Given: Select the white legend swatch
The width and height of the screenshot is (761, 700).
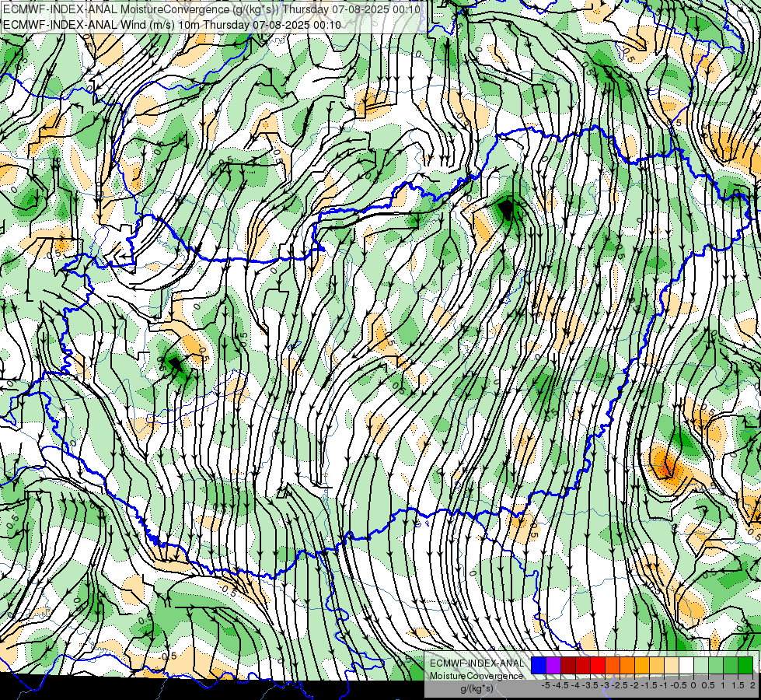Looking at the screenshot, I should (x=686, y=665).
